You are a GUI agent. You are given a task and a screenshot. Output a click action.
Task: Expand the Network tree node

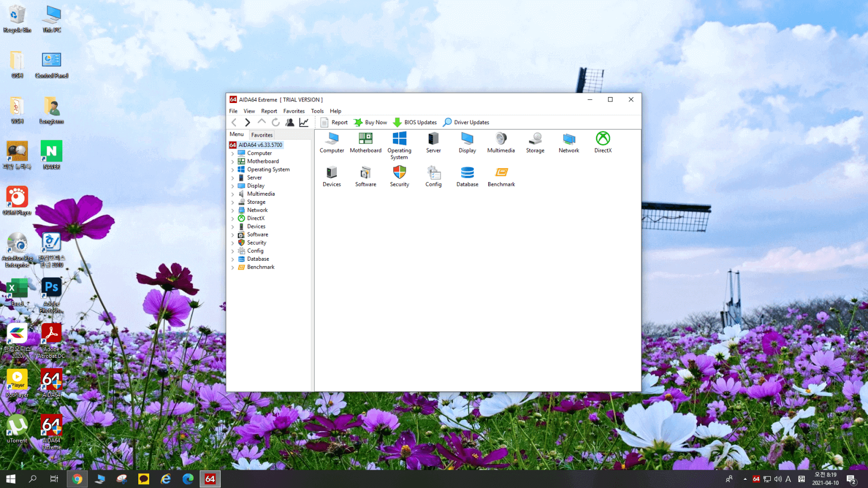click(x=233, y=210)
